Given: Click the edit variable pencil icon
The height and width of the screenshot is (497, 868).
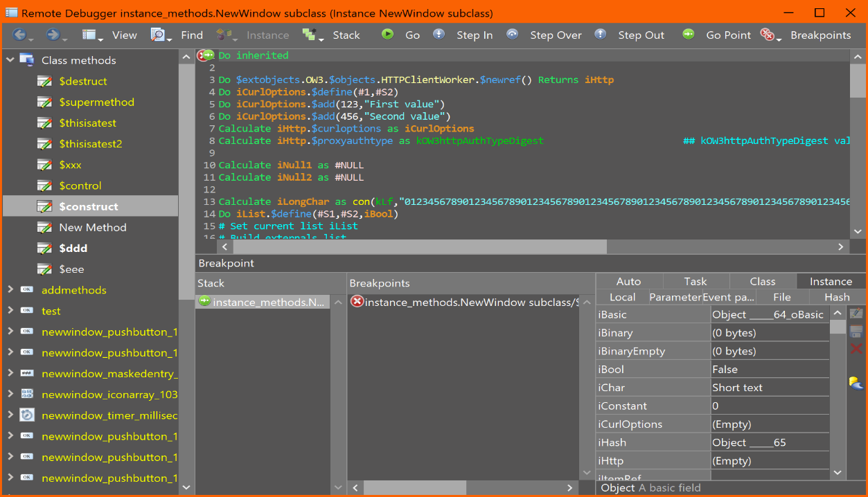Looking at the screenshot, I should coord(856,314).
